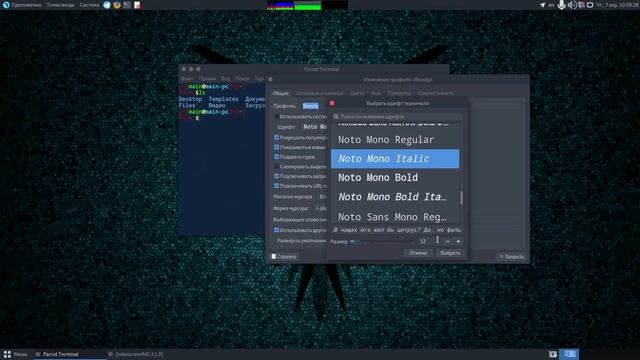The width and height of the screenshot is (640, 360).
Task: Click the system monitor graph applet
Action: click(307, 5)
